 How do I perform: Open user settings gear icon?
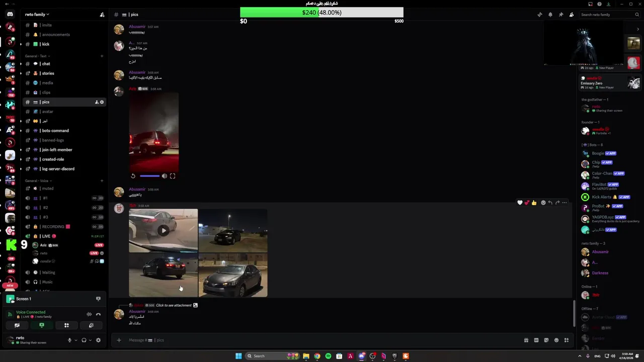pos(98,340)
